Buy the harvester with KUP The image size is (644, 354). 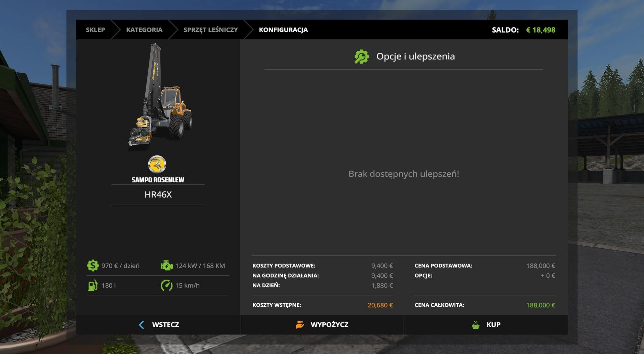(486, 325)
